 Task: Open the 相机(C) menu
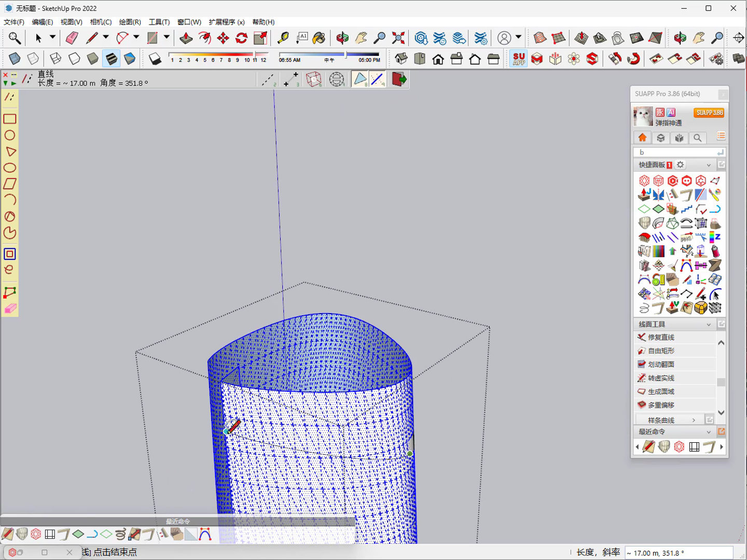point(101,22)
